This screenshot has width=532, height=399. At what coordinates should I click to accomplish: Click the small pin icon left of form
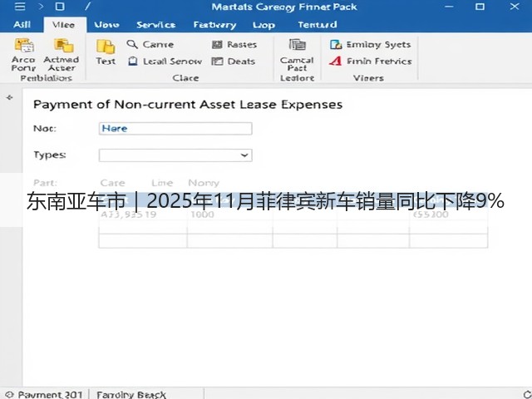(9, 98)
